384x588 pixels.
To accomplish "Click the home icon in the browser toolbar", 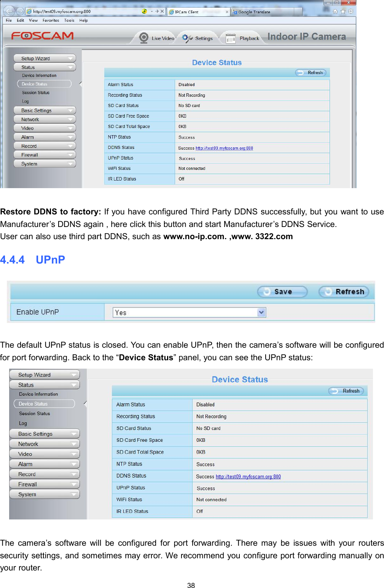I will pyautogui.click(x=335, y=11).
